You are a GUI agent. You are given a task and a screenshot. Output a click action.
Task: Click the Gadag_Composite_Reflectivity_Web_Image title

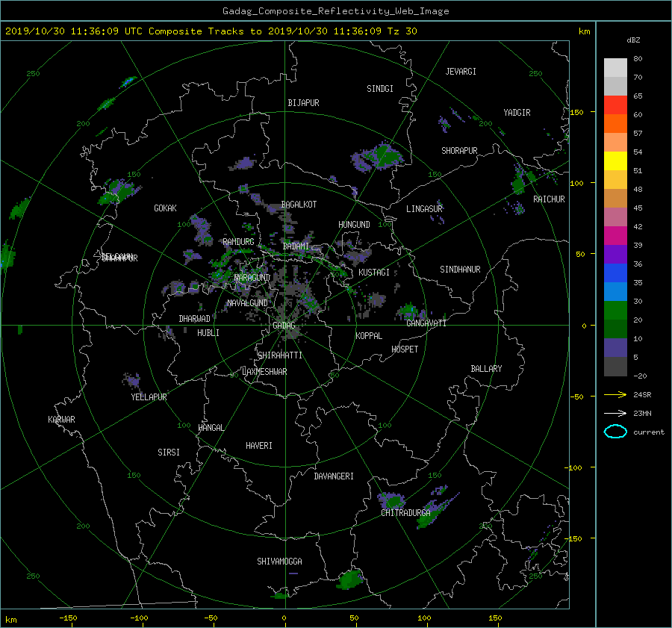(335, 11)
